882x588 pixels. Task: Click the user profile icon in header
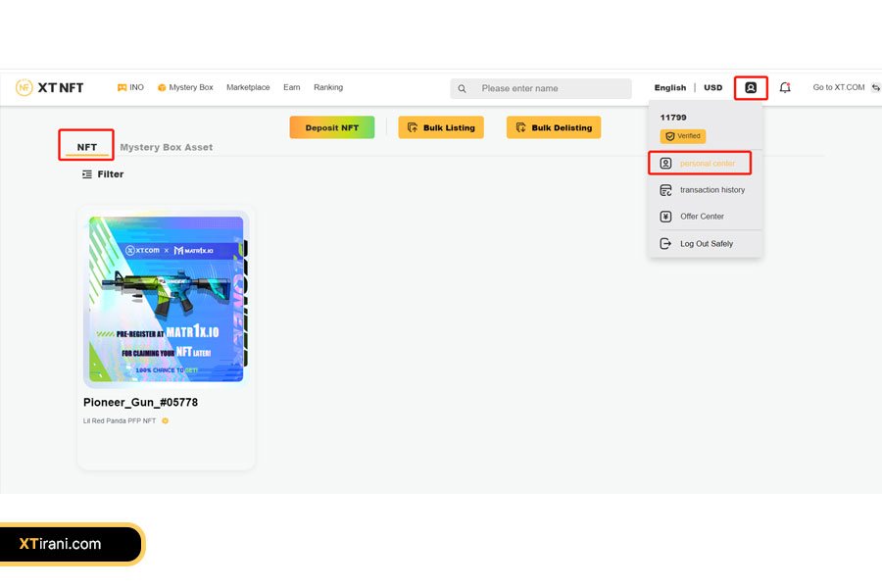tap(751, 87)
